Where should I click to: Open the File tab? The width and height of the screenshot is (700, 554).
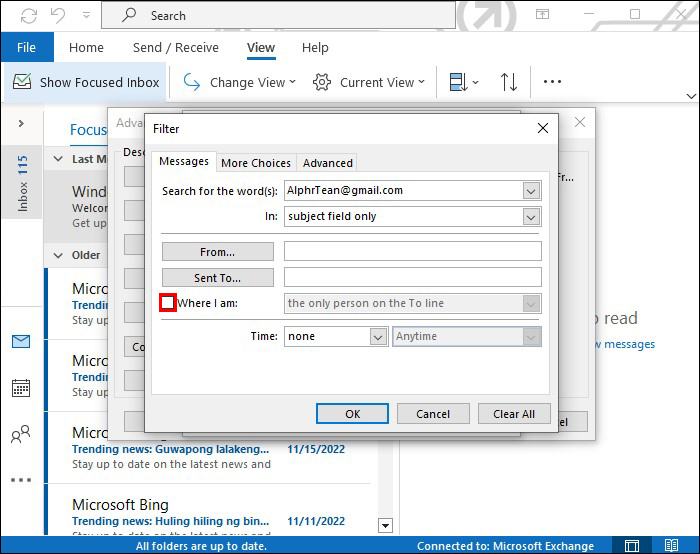[27, 47]
